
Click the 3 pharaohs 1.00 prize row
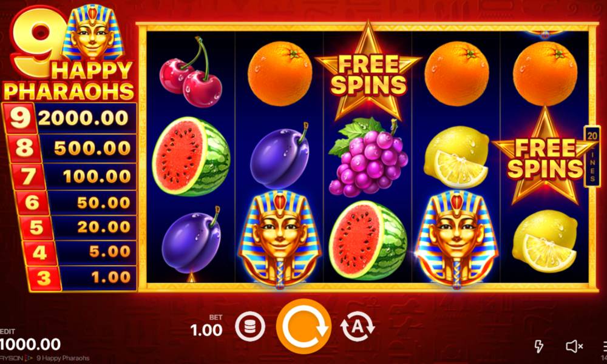[x=83, y=278]
